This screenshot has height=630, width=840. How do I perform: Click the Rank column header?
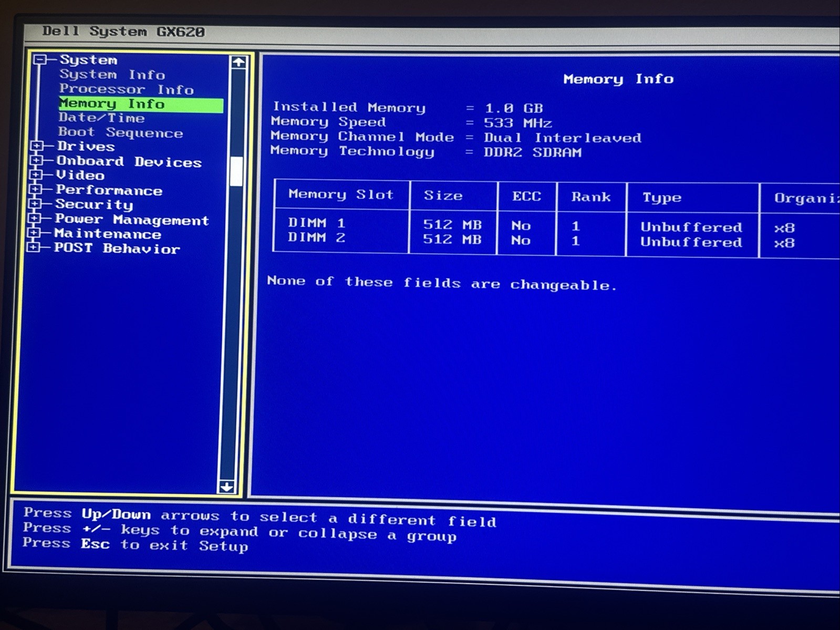coord(591,197)
